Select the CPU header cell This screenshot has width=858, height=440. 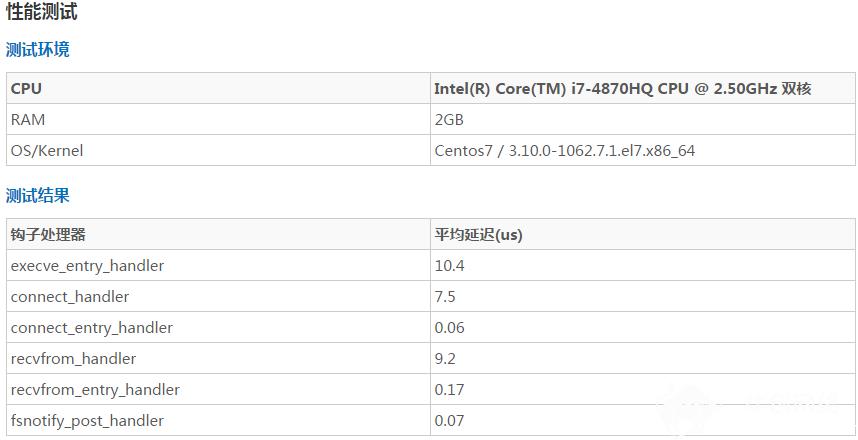pyautogui.click(x=218, y=88)
